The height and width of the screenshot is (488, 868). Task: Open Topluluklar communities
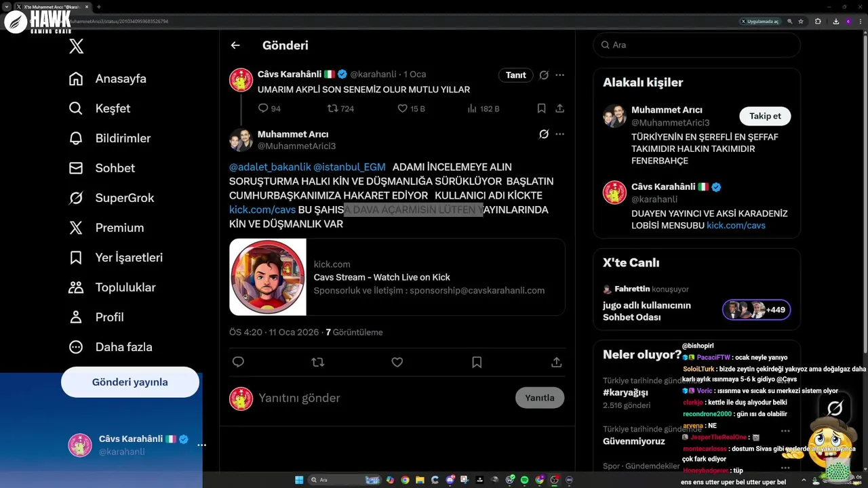click(112, 287)
